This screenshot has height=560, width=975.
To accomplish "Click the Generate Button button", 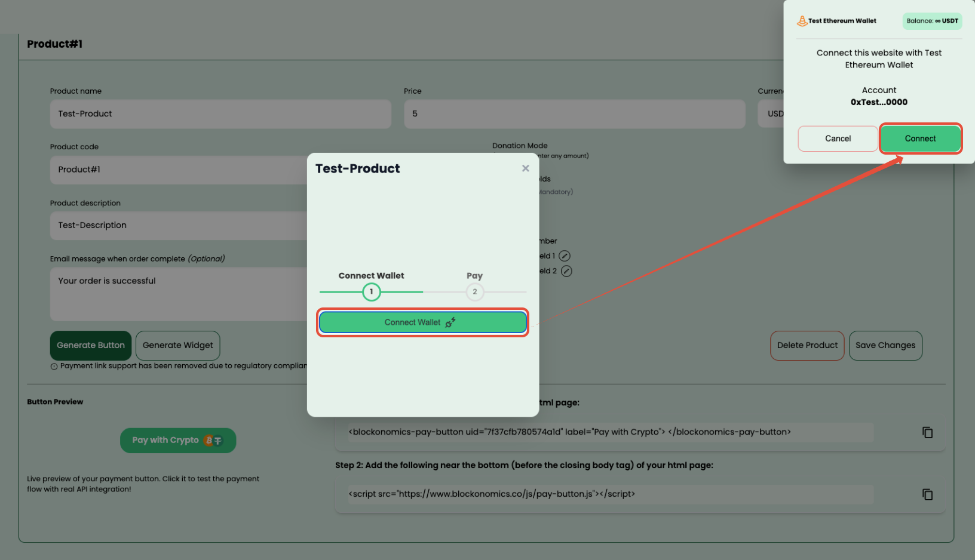I will (x=91, y=345).
